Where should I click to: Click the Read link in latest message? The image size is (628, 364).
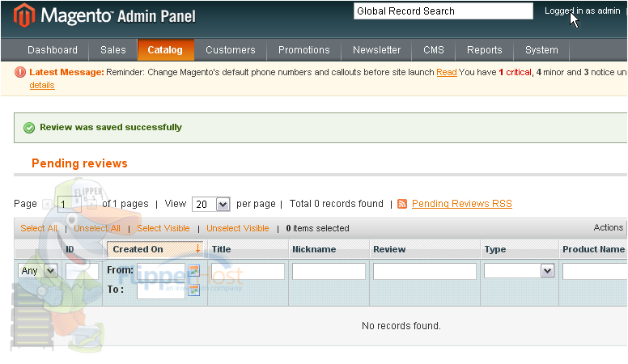(x=447, y=73)
